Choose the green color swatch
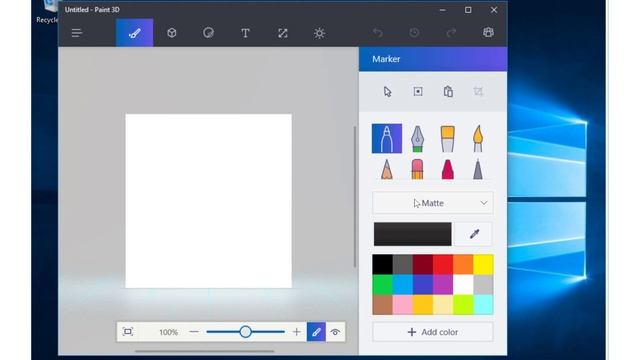 (x=382, y=284)
